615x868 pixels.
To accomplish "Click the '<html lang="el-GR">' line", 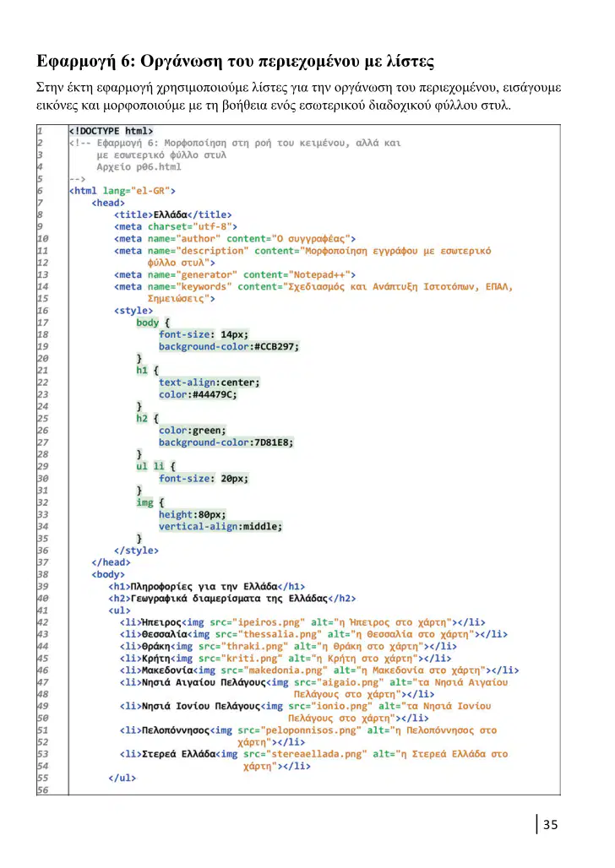I will 122,191.
